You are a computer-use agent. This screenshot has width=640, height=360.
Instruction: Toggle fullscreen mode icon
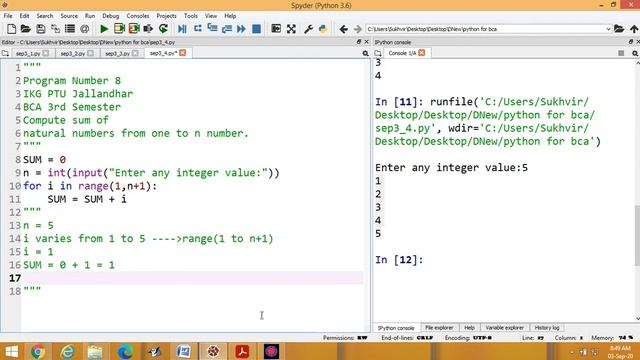pos(291,29)
